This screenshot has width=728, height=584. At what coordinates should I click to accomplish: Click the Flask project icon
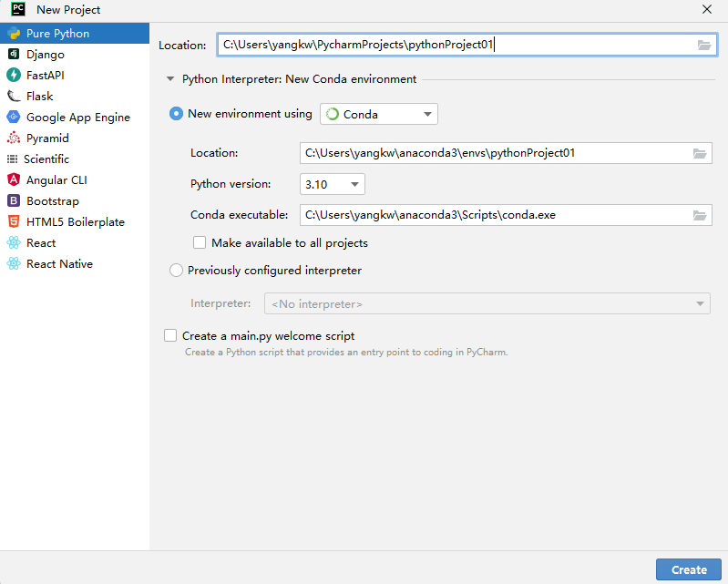14,96
